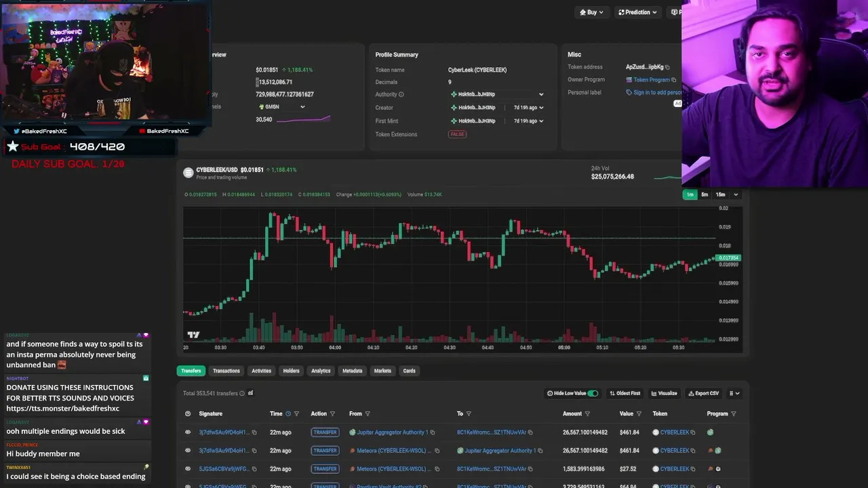Copy the token address ApZuxd...iipbKg
The height and width of the screenshot is (488, 868).
point(667,67)
